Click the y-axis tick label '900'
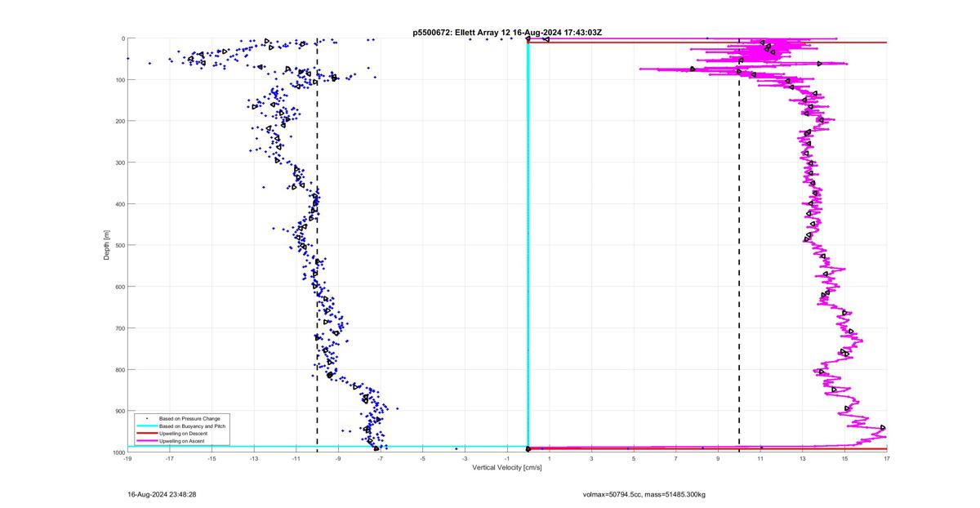980x508 pixels. [x=120, y=411]
